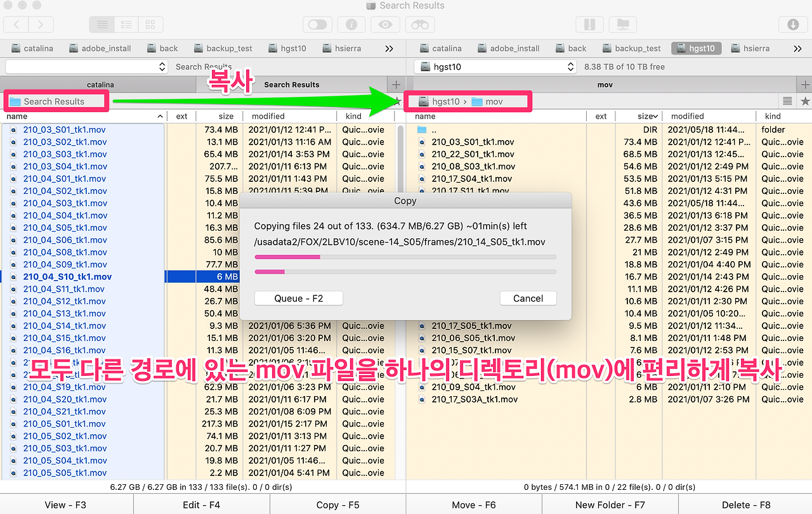Sort left panel by name column

click(x=84, y=116)
